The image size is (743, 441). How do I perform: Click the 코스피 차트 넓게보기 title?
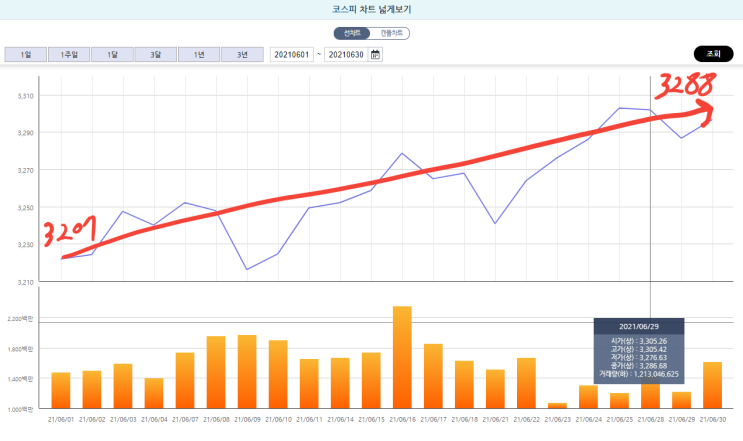(372, 9)
